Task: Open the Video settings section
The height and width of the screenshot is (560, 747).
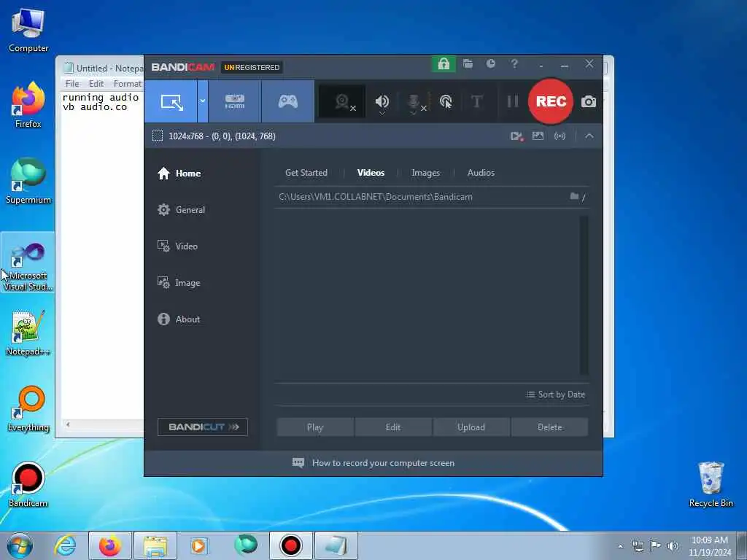Action: pyautogui.click(x=177, y=246)
